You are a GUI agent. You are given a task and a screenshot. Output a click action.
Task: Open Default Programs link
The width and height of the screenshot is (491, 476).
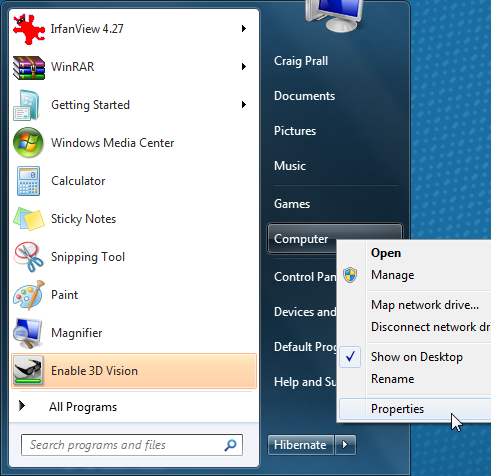click(305, 347)
